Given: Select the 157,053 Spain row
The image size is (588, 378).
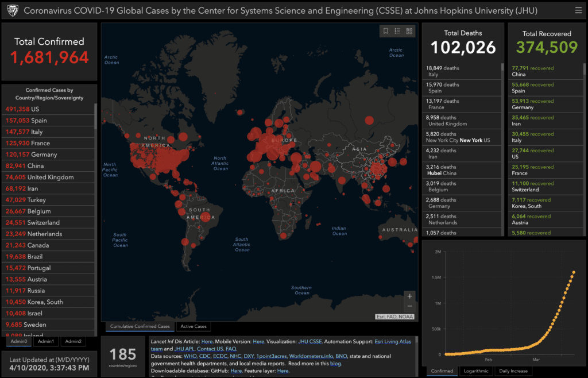Looking at the screenshot, I should click(x=48, y=121).
